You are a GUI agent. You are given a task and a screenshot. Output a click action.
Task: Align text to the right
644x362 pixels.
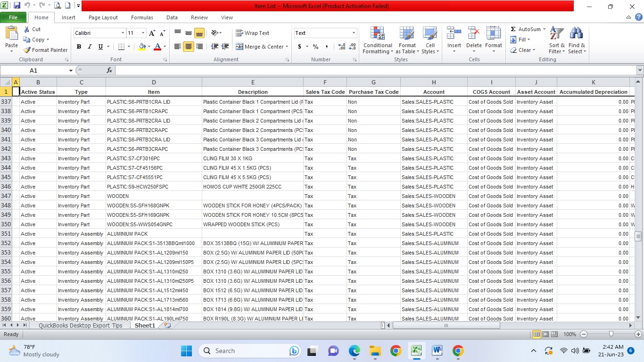(x=199, y=47)
